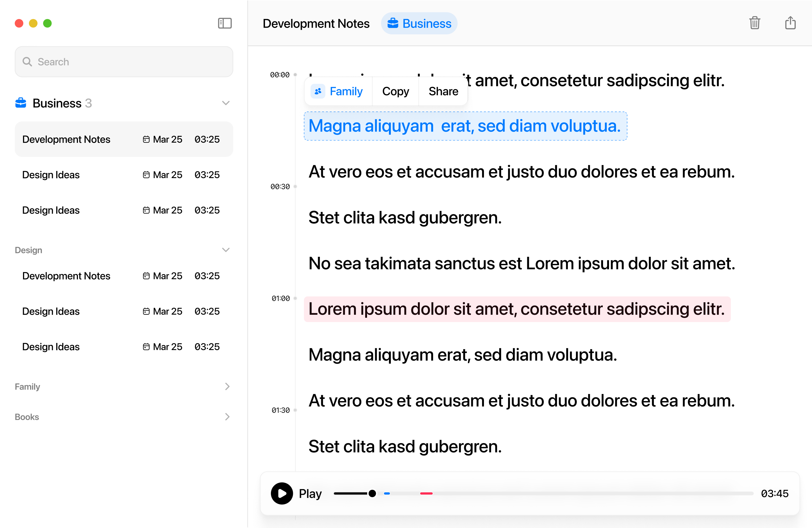Select the pink highlighted Lorem ipsum sentence
Screen dimensions: 812x528
(516, 309)
